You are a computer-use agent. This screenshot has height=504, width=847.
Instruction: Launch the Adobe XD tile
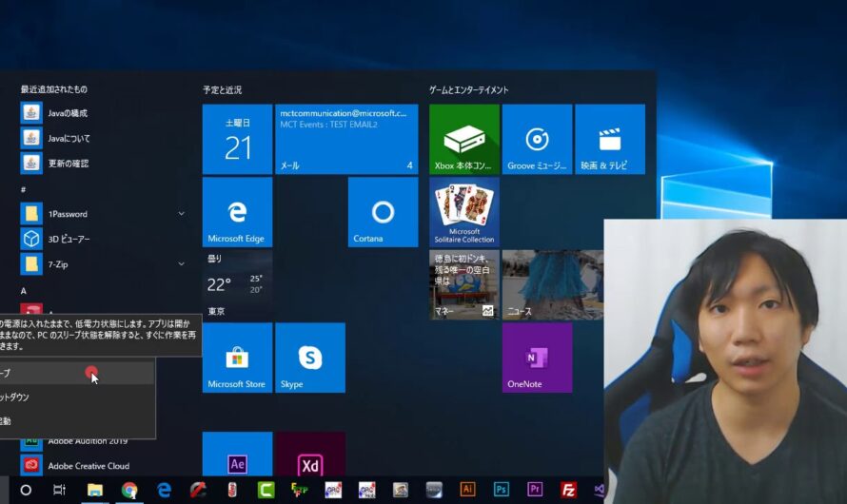coord(310,459)
